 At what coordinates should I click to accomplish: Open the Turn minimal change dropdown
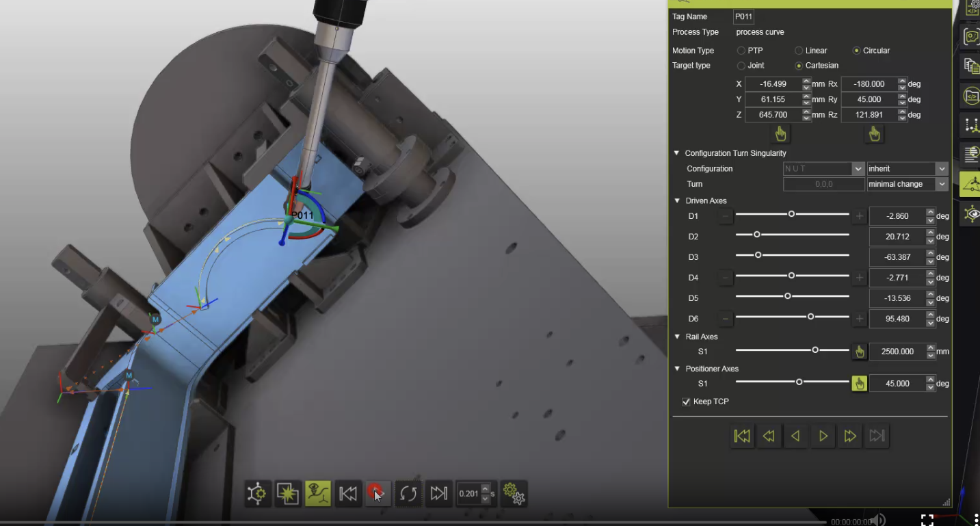[907, 184]
